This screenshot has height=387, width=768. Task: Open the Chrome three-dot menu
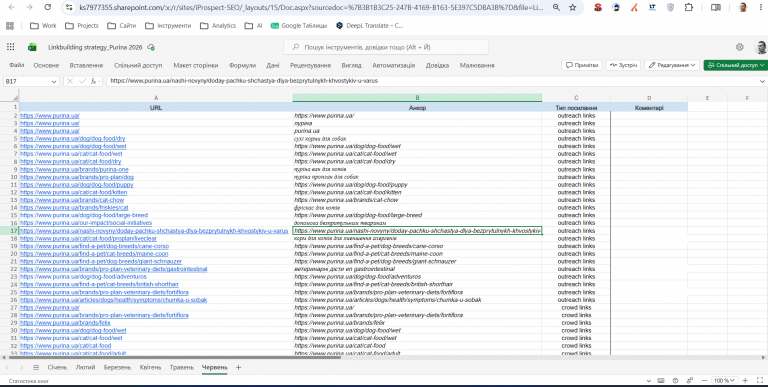coord(760,7)
